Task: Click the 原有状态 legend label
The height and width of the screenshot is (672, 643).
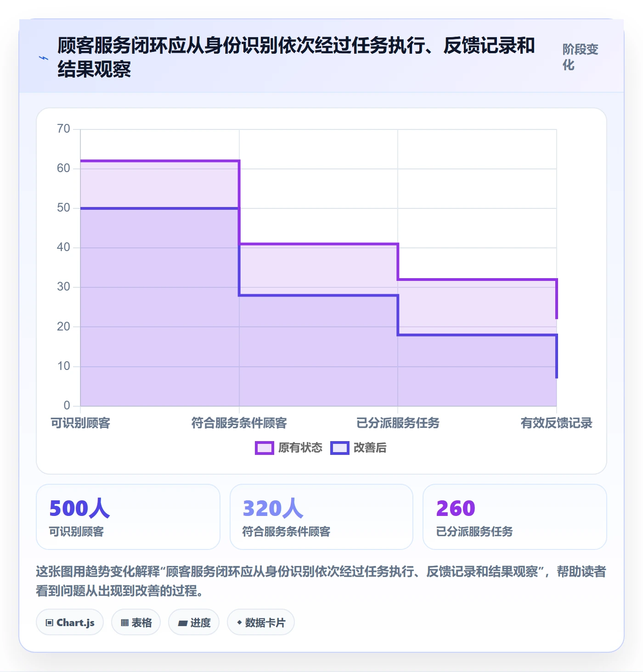Action: pyautogui.click(x=300, y=448)
